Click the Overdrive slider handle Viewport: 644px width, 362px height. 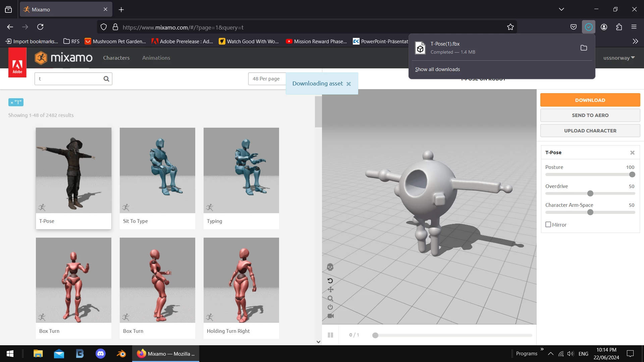click(x=590, y=193)
